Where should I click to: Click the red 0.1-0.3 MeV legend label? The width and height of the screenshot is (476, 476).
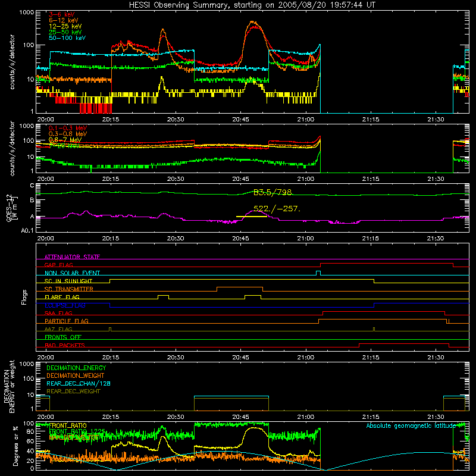tap(68, 128)
